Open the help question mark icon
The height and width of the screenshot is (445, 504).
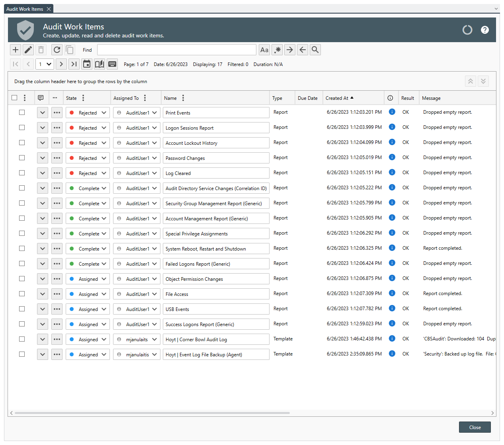pyautogui.click(x=484, y=30)
